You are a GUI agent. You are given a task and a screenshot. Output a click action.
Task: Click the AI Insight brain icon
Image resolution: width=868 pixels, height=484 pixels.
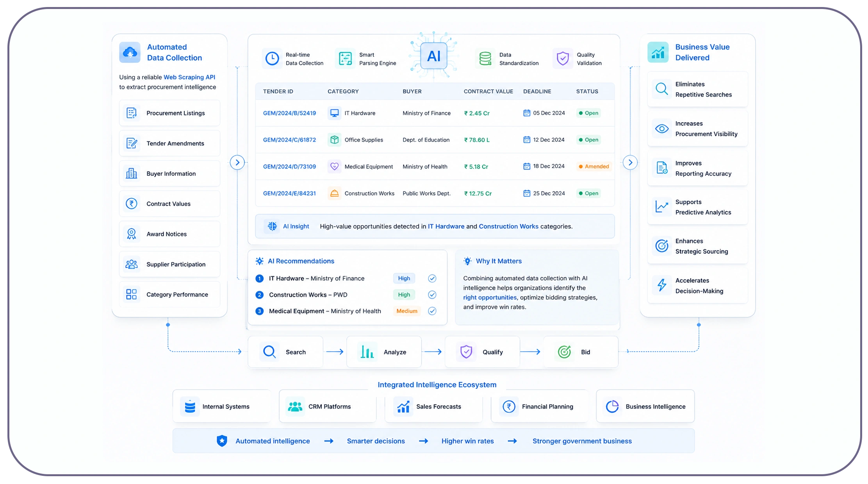coord(272,226)
